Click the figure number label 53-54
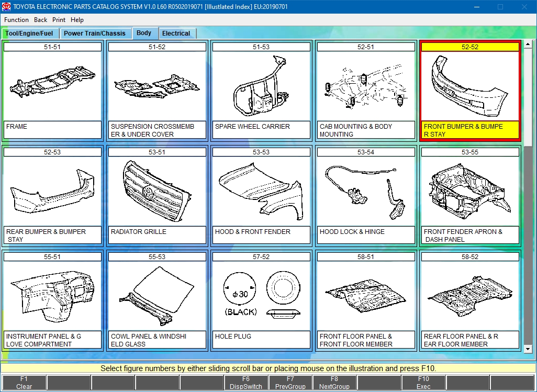The height and width of the screenshot is (392, 537). (366, 152)
